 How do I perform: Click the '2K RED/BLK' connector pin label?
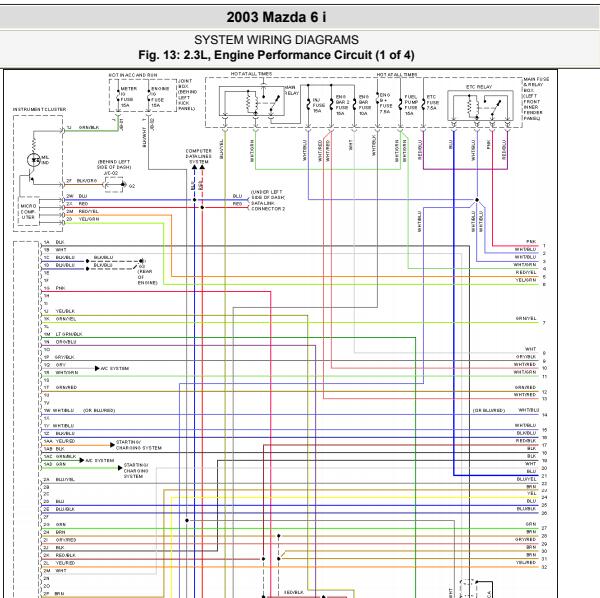point(60,555)
